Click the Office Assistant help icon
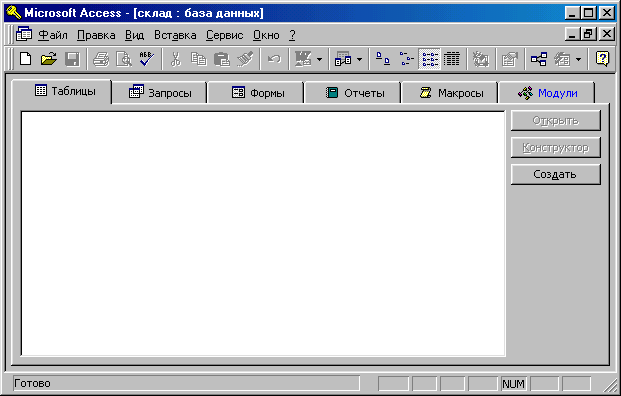The width and height of the screenshot is (621, 396). click(x=602, y=59)
